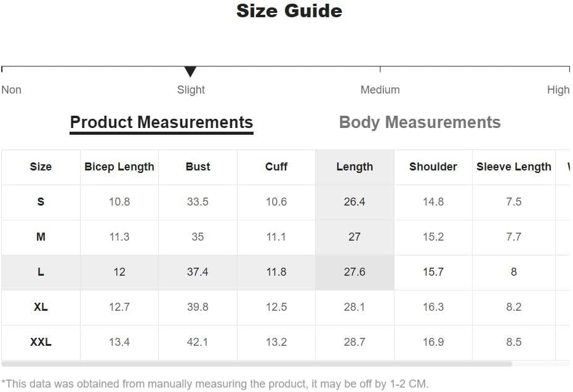Click the Shoulder column header
573x392 pixels.
pyautogui.click(x=433, y=167)
